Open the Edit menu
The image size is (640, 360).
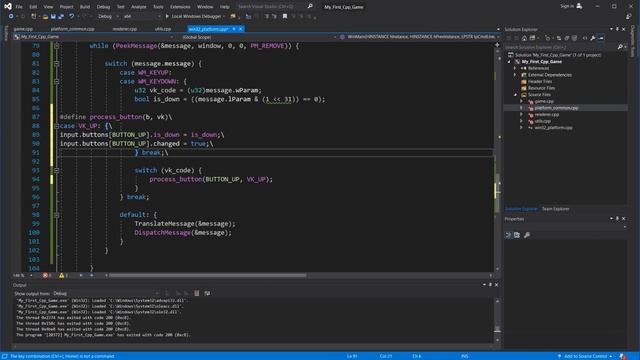33,7
